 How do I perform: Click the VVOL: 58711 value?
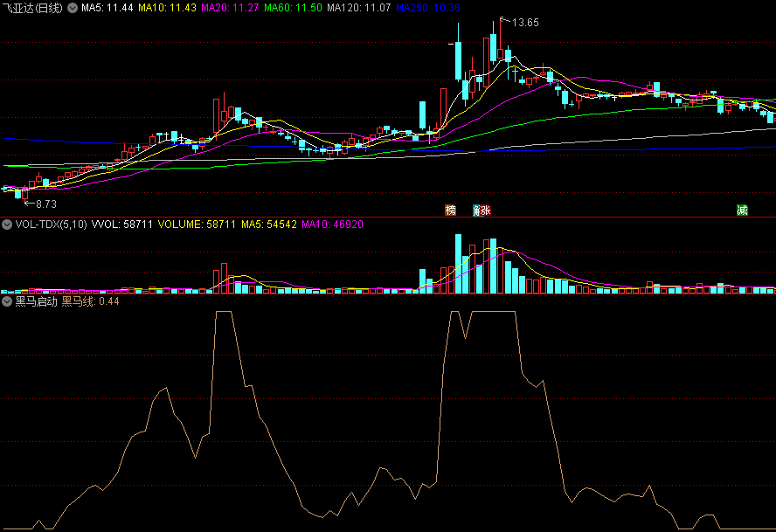tap(122, 225)
